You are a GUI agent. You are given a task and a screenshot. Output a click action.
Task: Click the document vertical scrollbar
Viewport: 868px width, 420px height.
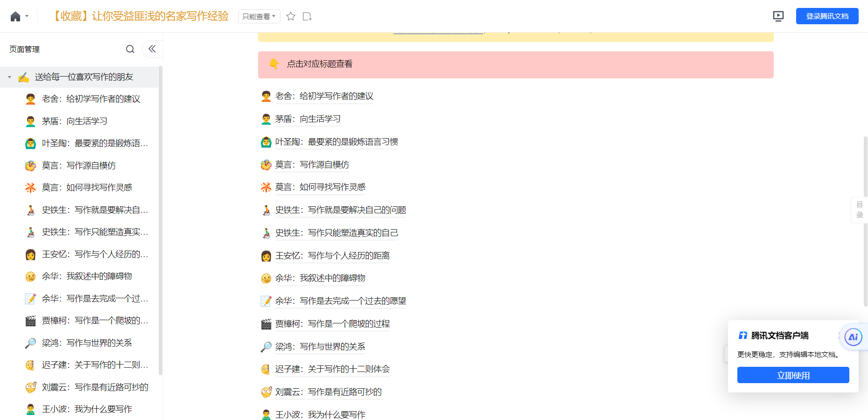(x=865, y=221)
